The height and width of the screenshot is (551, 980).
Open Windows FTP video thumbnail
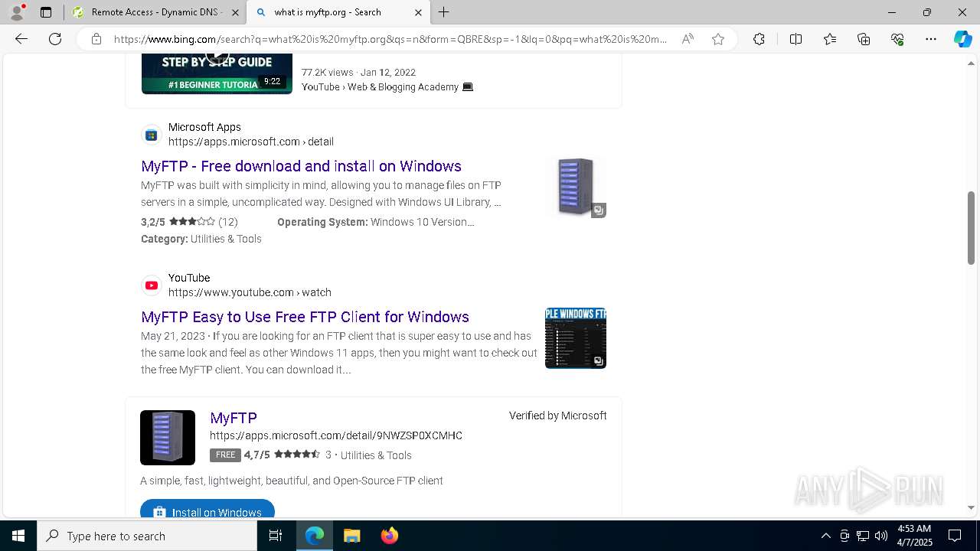[576, 338]
